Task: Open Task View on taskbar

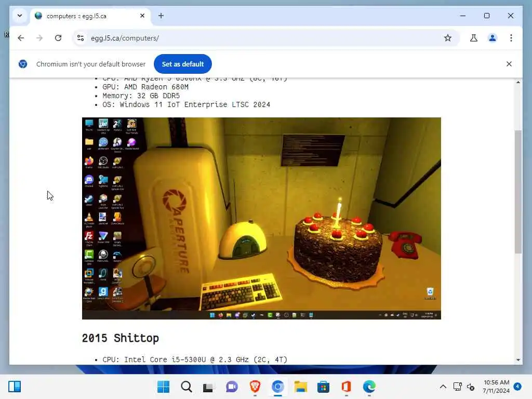Action: click(208, 387)
